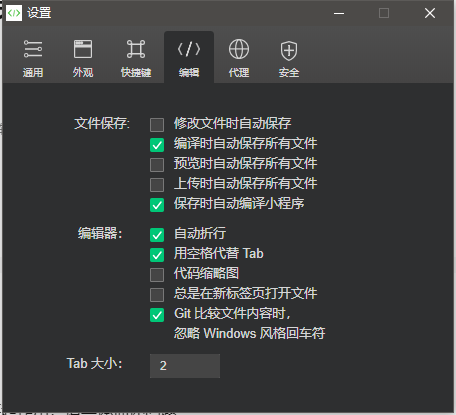This screenshot has height=415, width=456.
Task: Click the Tab 大小 input field
Action: (185, 366)
